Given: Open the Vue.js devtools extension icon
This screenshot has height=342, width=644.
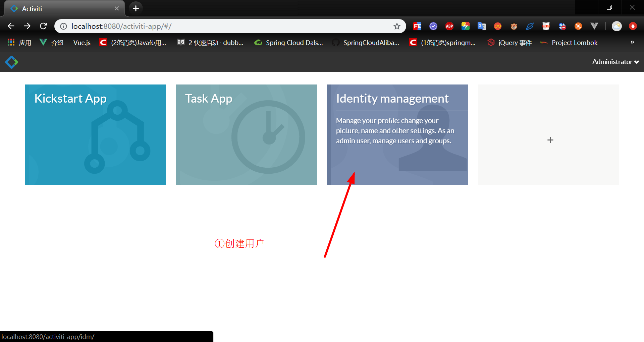Looking at the screenshot, I should [x=594, y=26].
